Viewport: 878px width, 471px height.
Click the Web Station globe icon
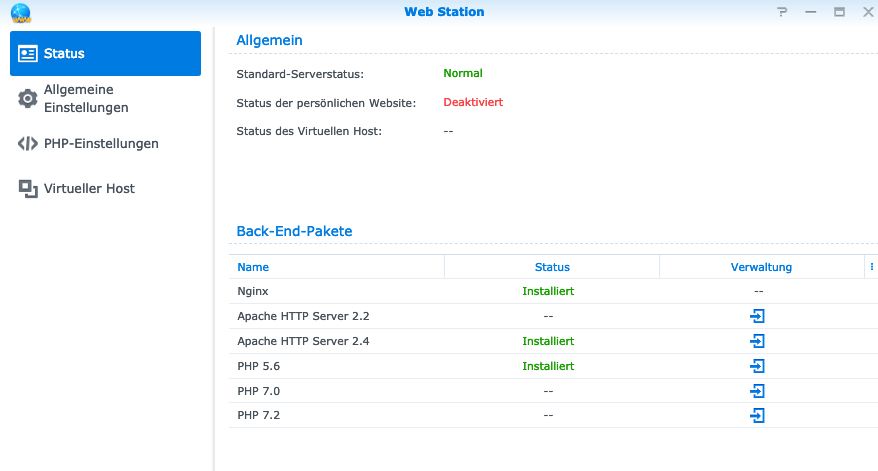pos(20,12)
